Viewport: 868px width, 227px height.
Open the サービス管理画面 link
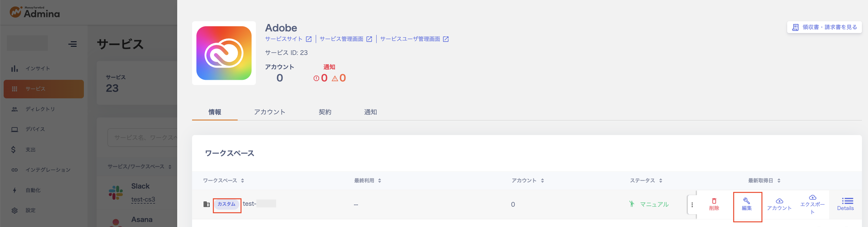coord(341,39)
